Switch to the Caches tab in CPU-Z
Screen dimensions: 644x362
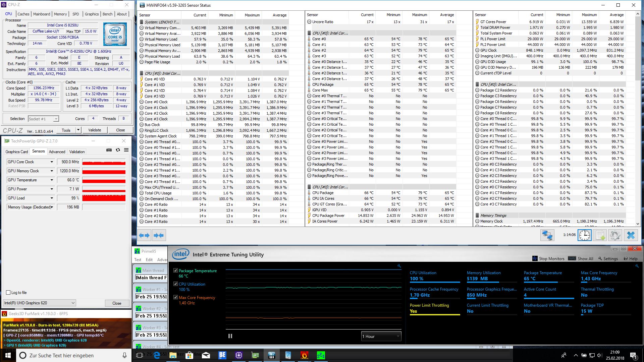23,14
